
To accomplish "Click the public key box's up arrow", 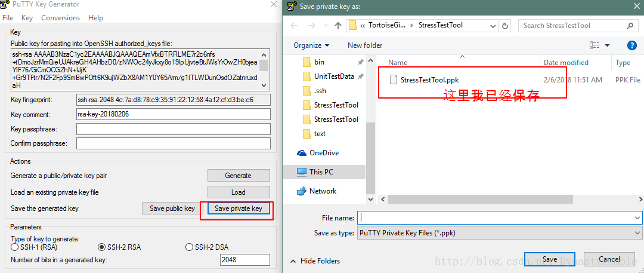I will point(264,54).
